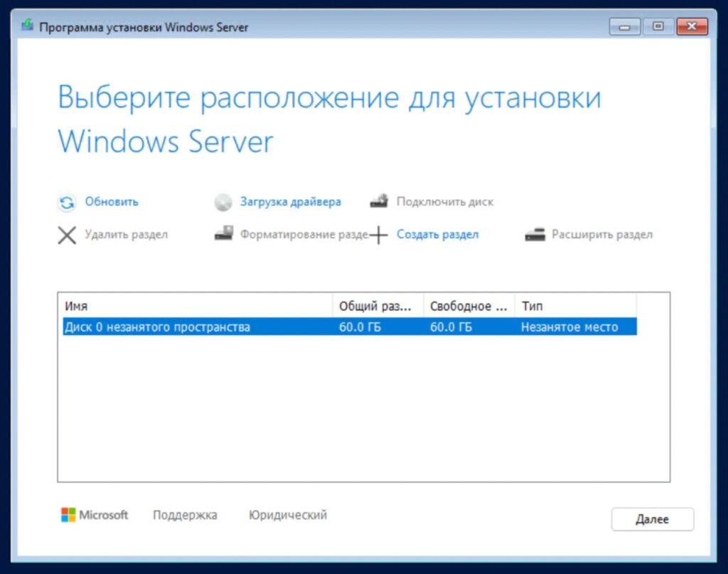The height and width of the screenshot is (574, 728).
Task: Select the Расширить раздел label
Action: (601, 235)
